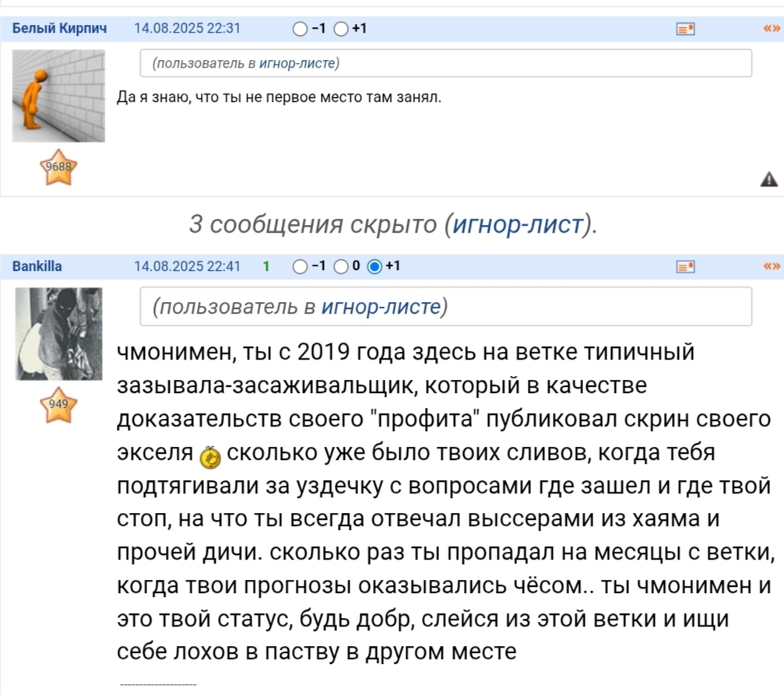Click timestamp 14.08.2025 22:41
Viewport: 784px width, 695px height.
pos(188,266)
